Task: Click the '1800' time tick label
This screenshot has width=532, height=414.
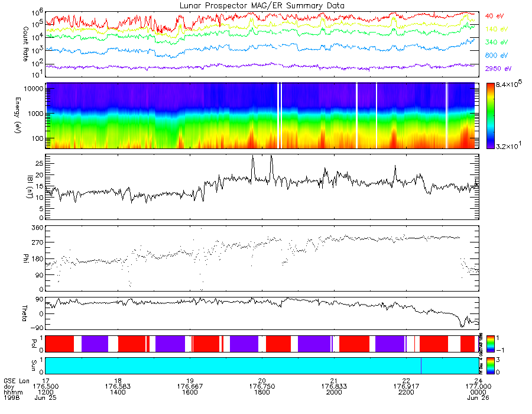Action: pyautogui.click(x=262, y=392)
